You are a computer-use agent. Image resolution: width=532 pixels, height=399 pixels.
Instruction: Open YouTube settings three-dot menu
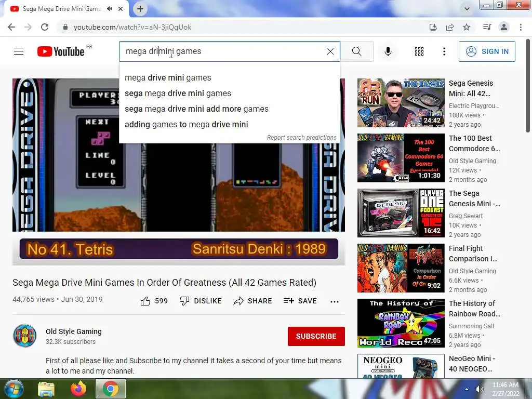tap(444, 51)
